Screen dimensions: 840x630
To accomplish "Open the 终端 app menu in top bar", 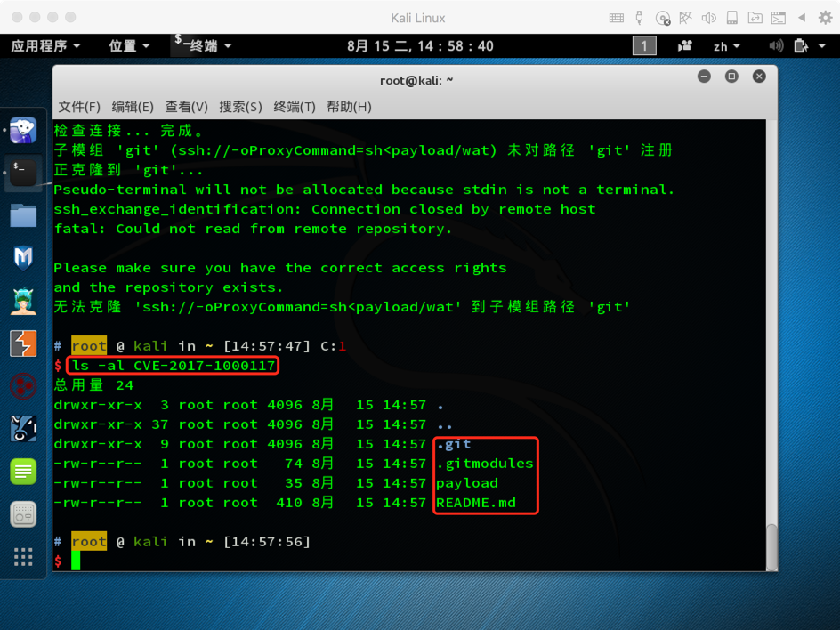I will click(x=203, y=46).
